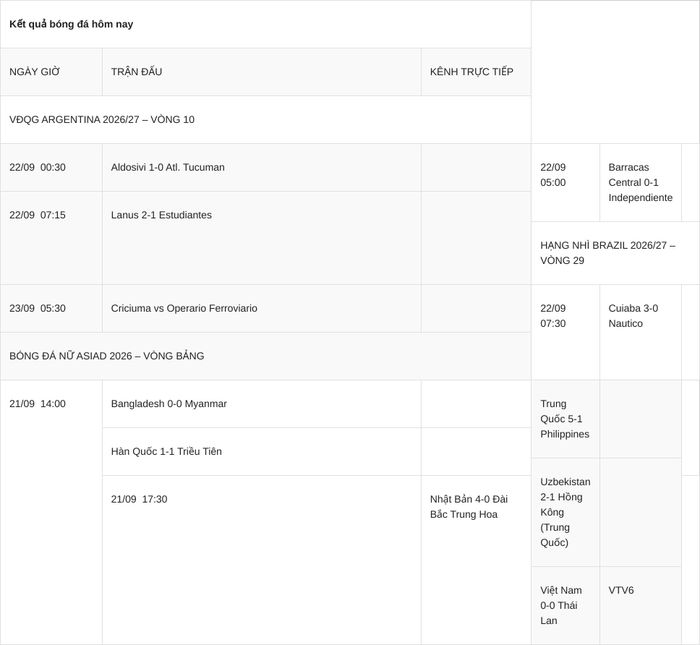Click the Trung Quốc 5-1 Philippines result

coord(565,419)
